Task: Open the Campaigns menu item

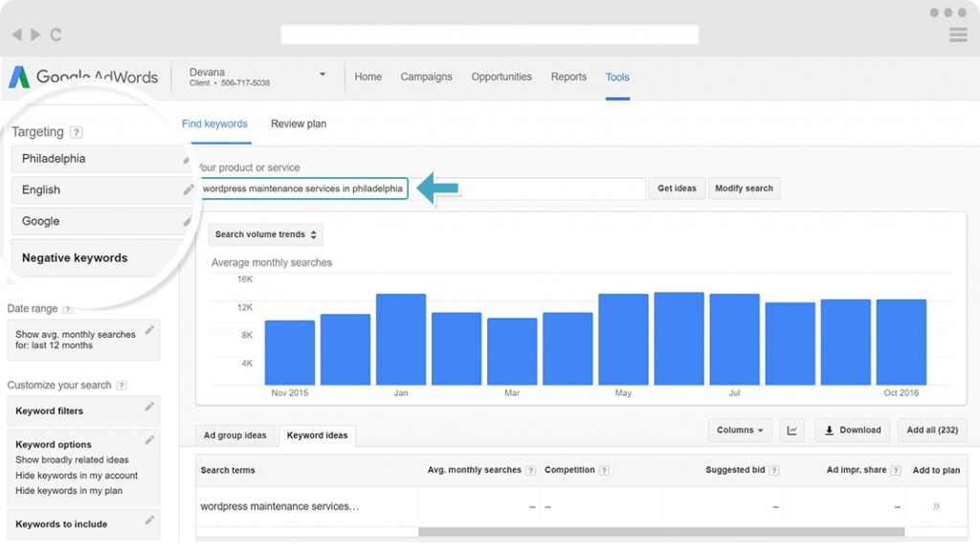Action: pos(426,77)
